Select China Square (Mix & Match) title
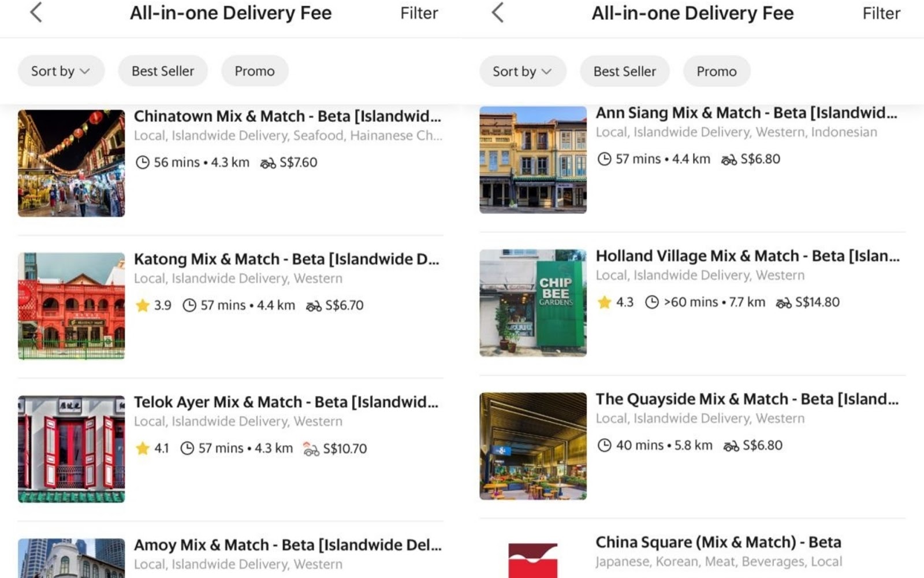 tap(718, 542)
